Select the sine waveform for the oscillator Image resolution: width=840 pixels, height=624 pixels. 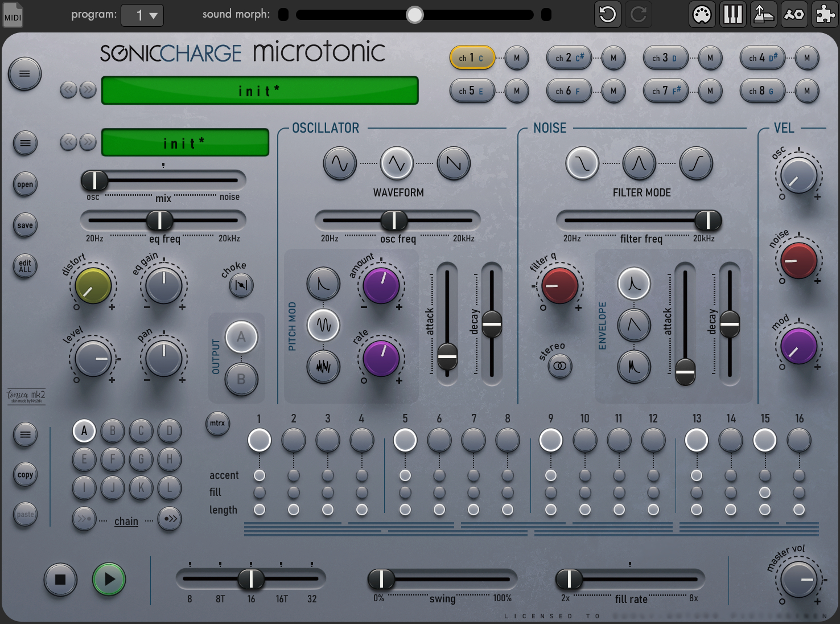point(340,163)
